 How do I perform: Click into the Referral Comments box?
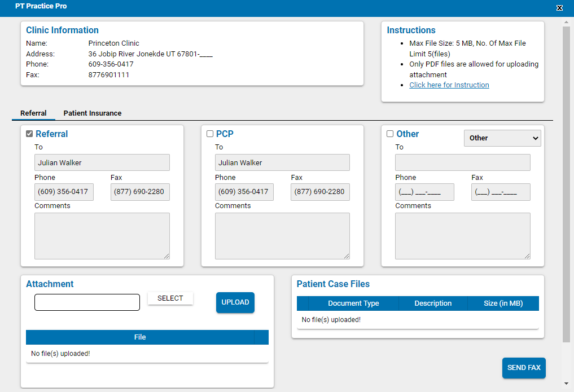pyautogui.click(x=102, y=236)
